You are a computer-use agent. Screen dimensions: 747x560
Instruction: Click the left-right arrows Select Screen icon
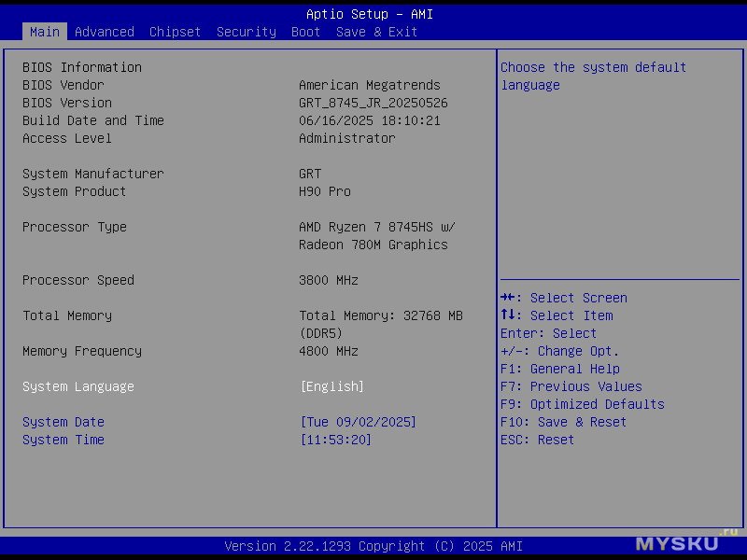click(x=508, y=298)
